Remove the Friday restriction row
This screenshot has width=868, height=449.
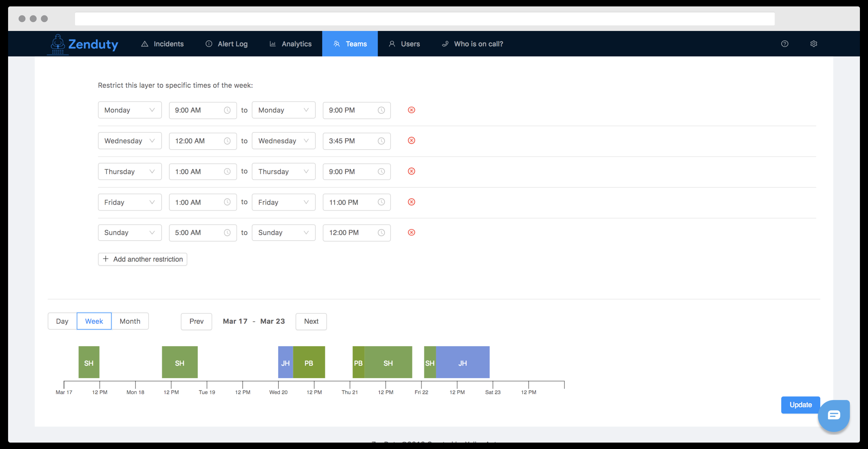coord(411,202)
